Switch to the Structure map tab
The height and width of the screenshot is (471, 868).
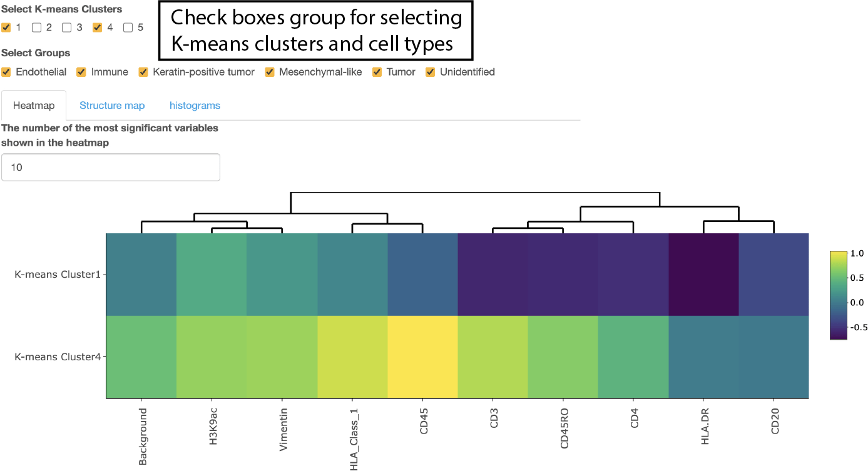tap(112, 105)
